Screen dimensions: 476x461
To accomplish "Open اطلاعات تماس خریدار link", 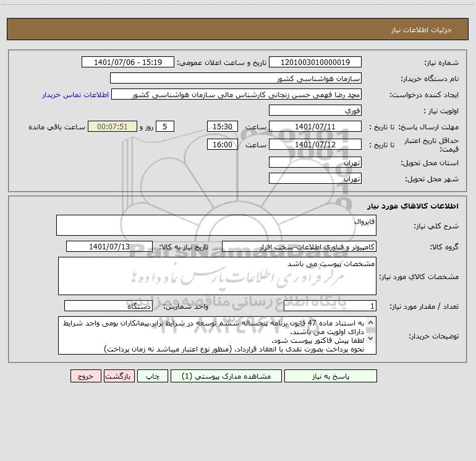I will point(75,95).
